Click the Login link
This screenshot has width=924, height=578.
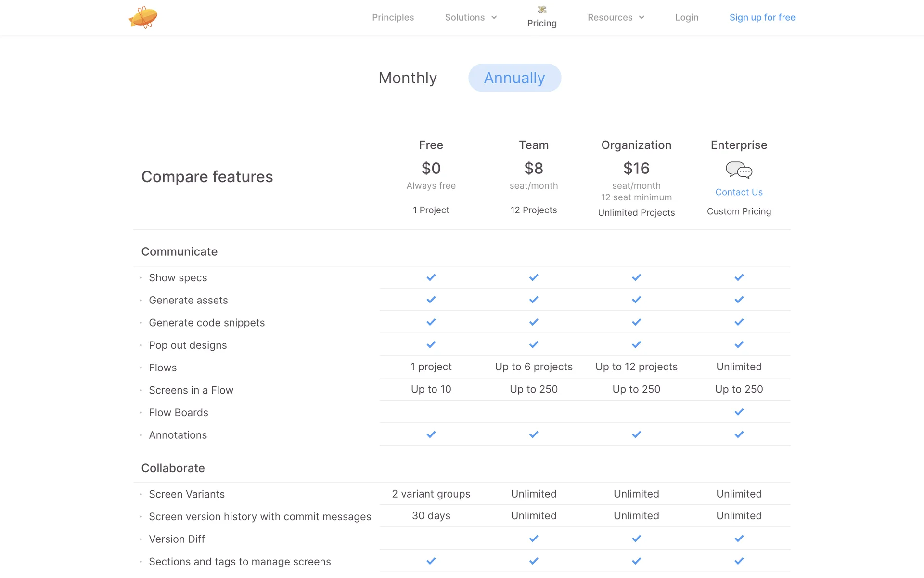pyautogui.click(x=686, y=17)
